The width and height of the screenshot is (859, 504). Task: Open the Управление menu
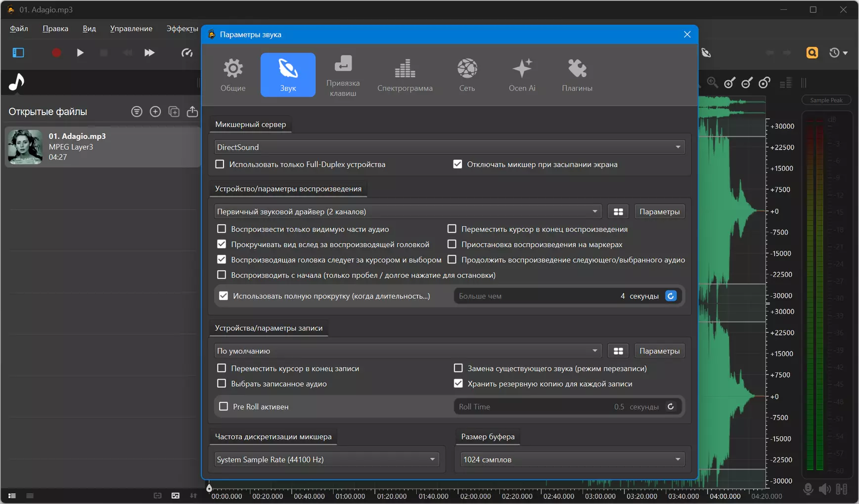(x=131, y=29)
